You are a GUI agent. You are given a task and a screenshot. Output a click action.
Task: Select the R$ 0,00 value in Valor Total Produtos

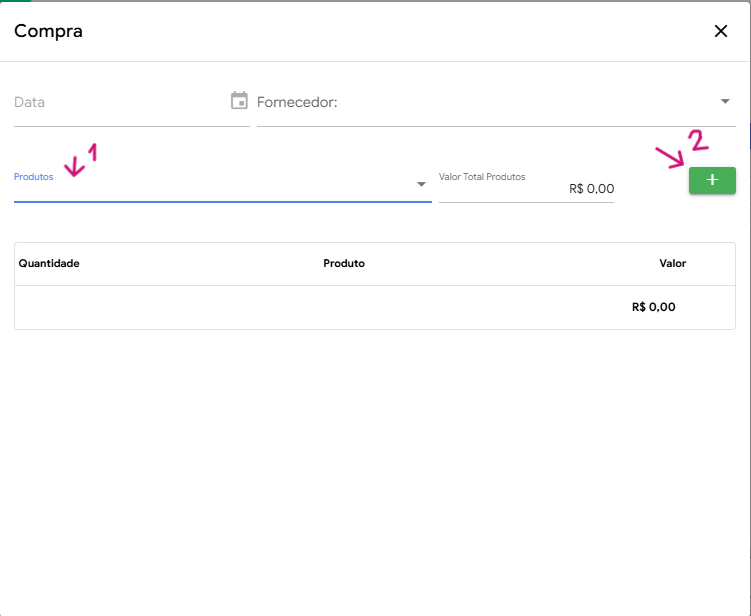pos(591,188)
